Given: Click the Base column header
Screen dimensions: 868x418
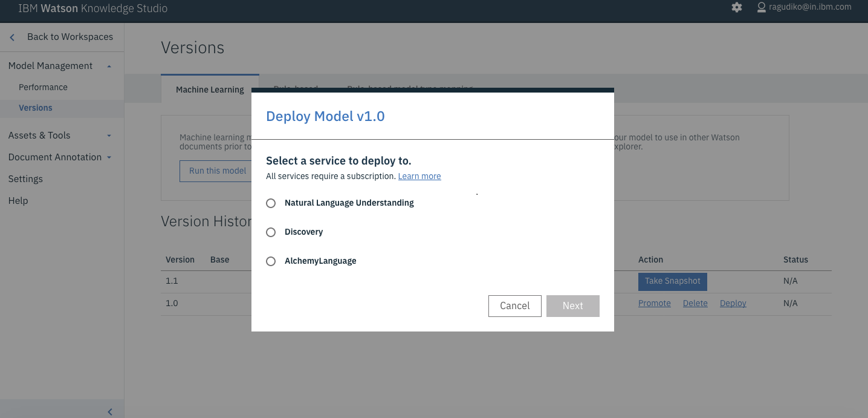Looking at the screenshot, I should 220,260.
